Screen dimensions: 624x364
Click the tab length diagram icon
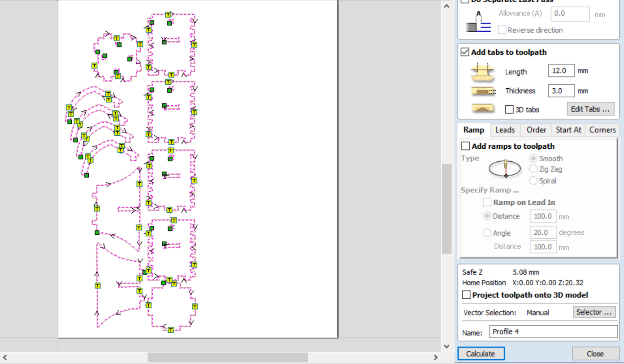point(483,72)
